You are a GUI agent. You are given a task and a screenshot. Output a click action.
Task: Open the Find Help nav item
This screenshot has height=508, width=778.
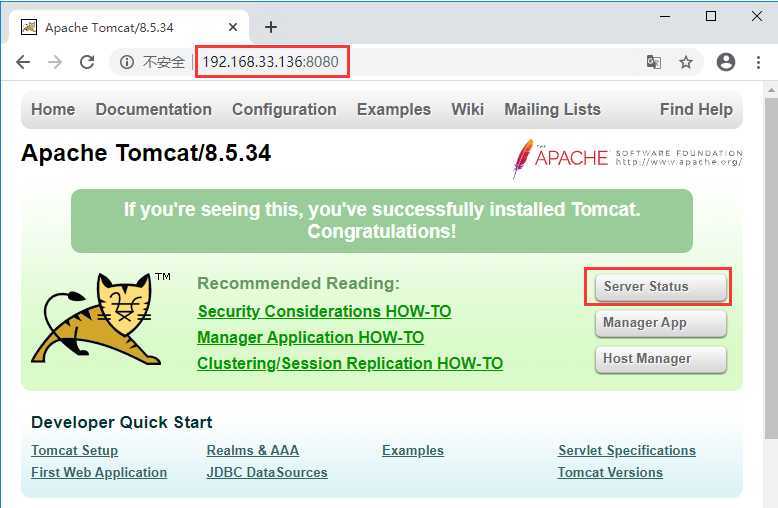tap(696, 109)
